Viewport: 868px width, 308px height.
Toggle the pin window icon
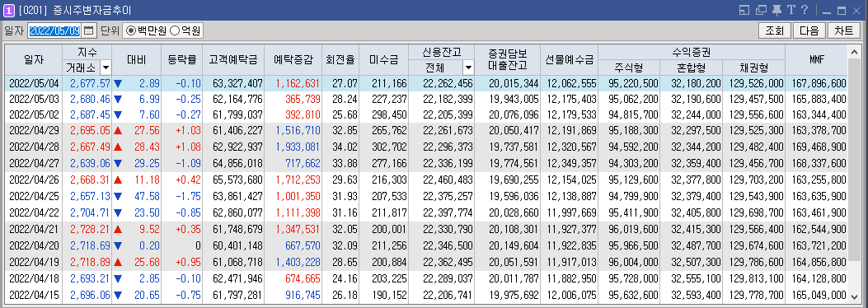(777, 10)
